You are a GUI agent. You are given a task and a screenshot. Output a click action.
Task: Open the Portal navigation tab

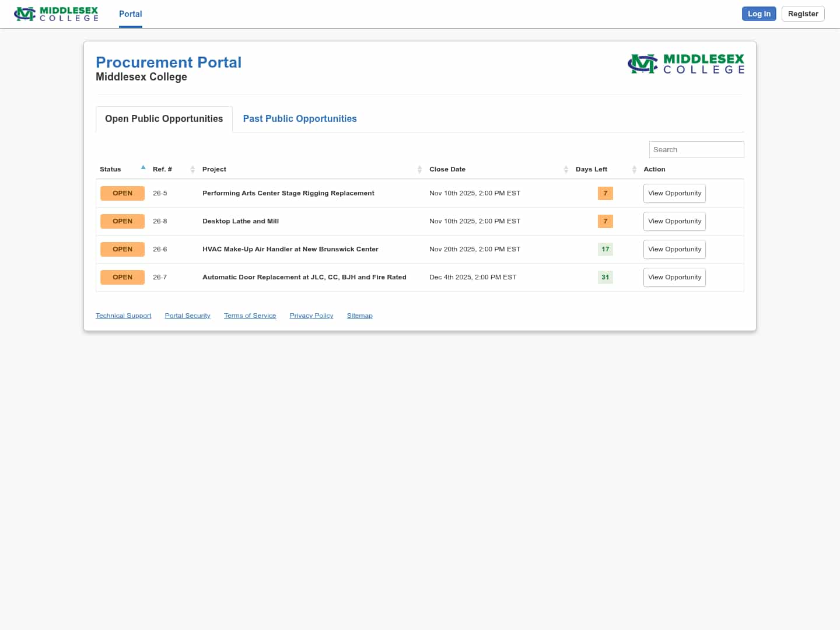(x=130, y=14)
